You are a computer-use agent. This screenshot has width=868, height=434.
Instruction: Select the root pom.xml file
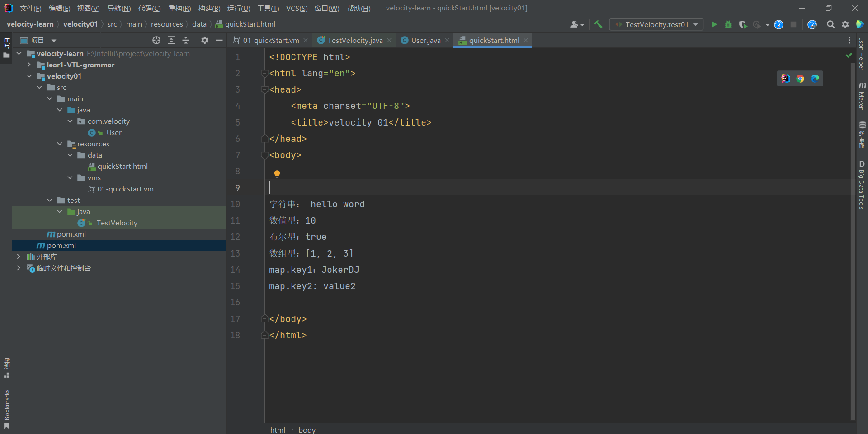[x=61, y=245]
